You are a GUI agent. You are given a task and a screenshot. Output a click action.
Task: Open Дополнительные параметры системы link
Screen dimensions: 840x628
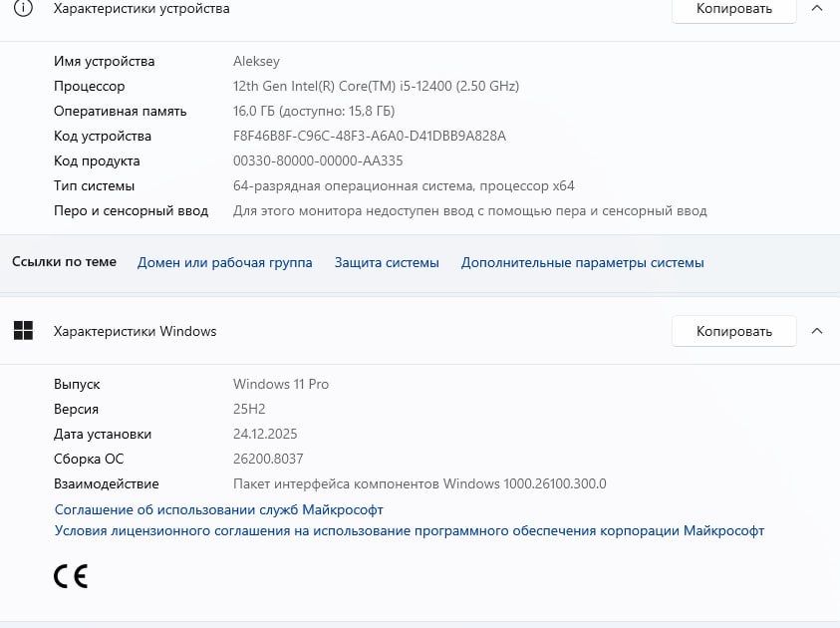(582, 262)
